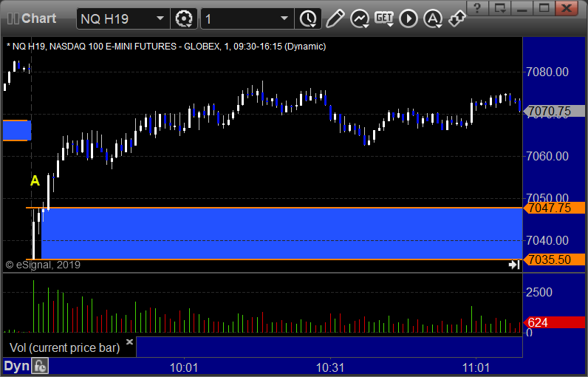Click the Chart window title text
The height and width of the screenshot is (377, 588).
point(38,18)
